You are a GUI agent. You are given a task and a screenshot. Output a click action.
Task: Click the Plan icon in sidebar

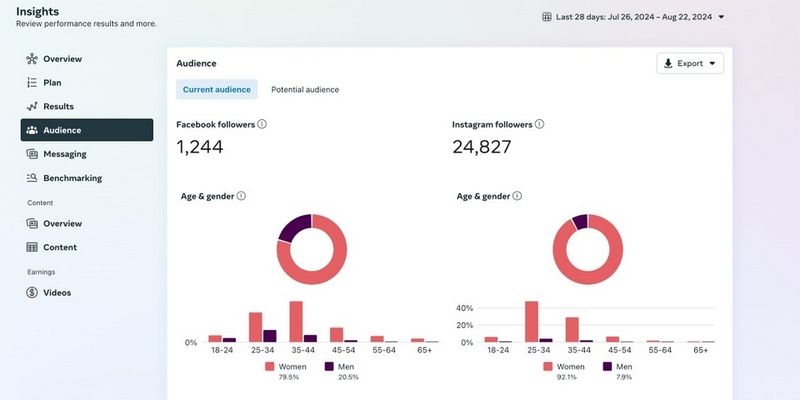[32, 83]
